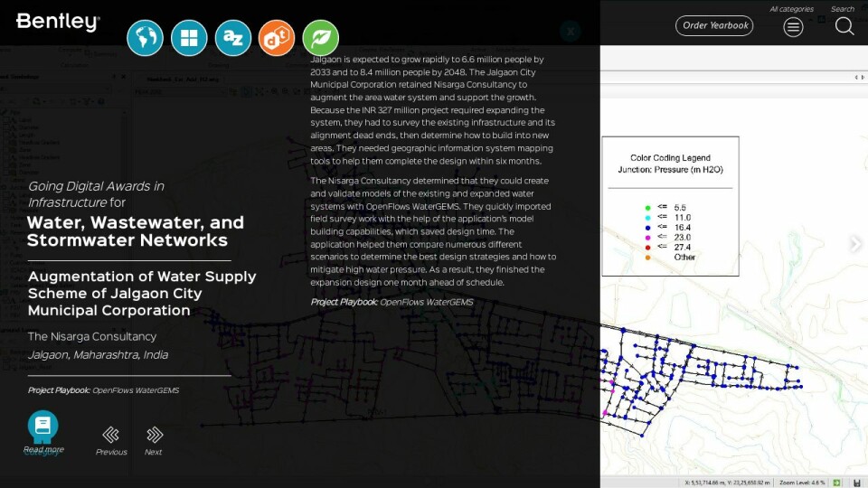Click the right arrow on image carousel
This screenshot has width=868, height=488.
click(x=855, y=243)
